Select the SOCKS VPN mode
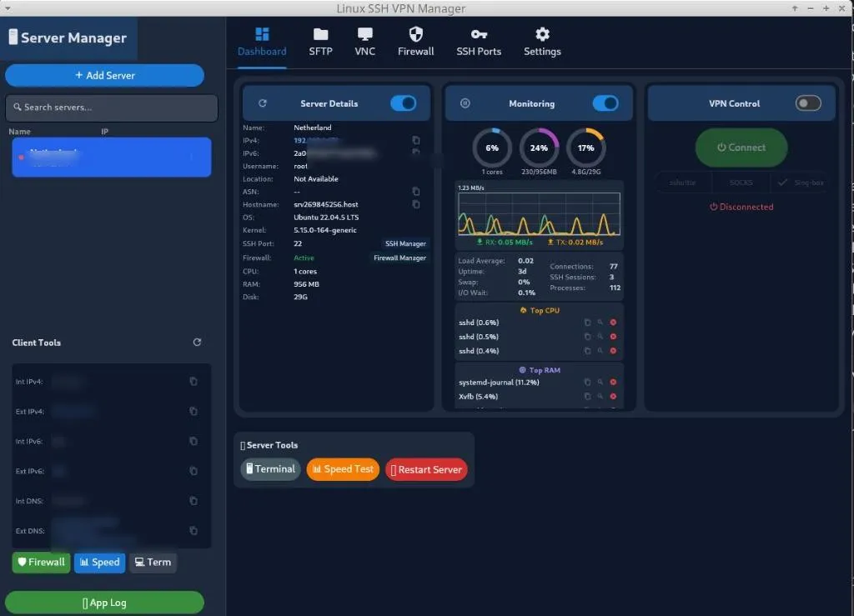 click(741, 183)
